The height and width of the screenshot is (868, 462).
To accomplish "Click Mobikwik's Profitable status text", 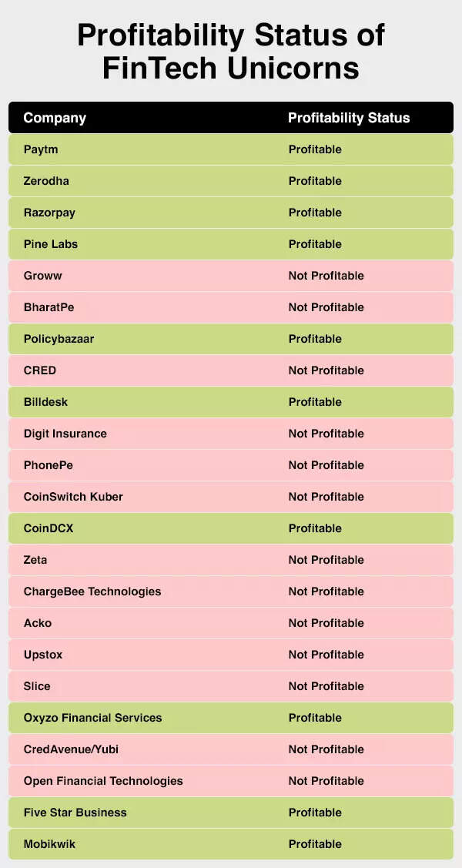I will click(x=315, y=844).
